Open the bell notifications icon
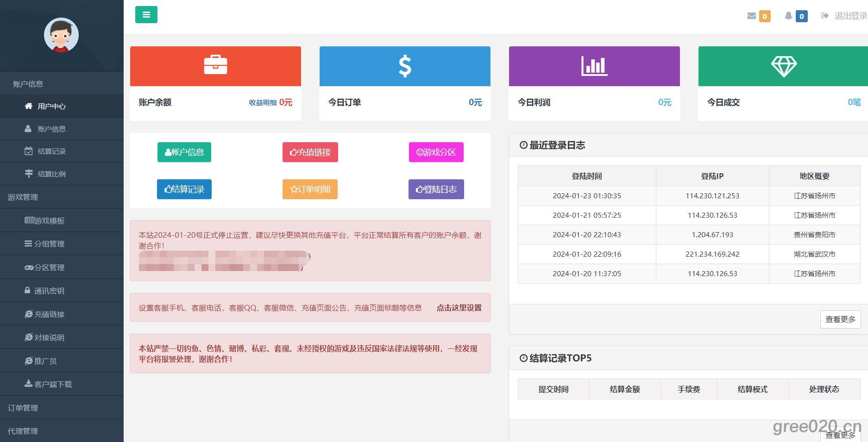Image resolution: width=868 pixels, height=442 pixels. [x=788, y=16]
